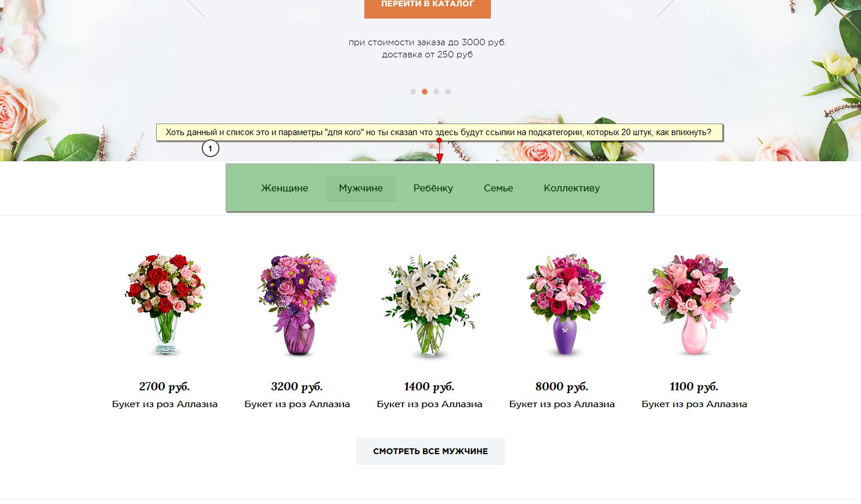Open the purple bouquet with ribbon vase image

click(298, 304)
